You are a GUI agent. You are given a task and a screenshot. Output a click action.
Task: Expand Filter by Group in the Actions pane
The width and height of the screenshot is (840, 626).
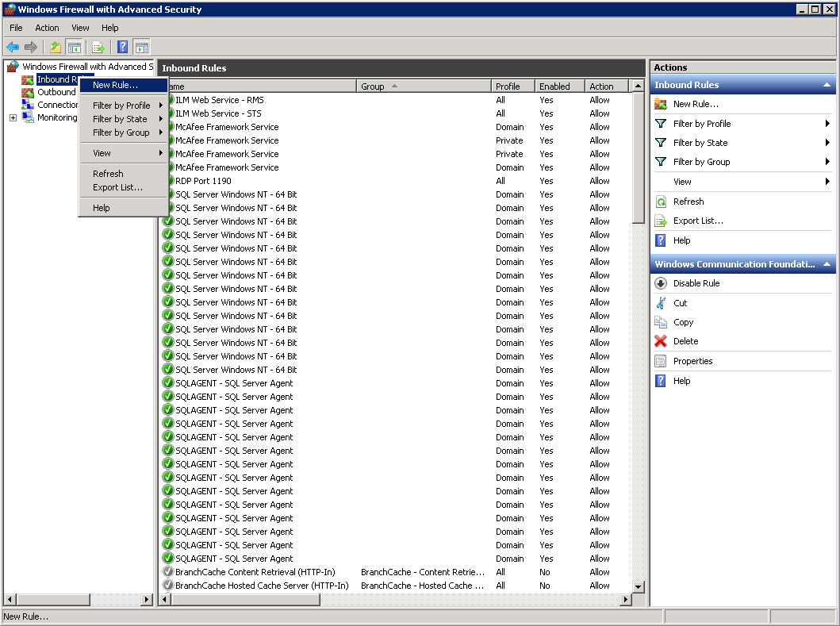click(827, 162)
